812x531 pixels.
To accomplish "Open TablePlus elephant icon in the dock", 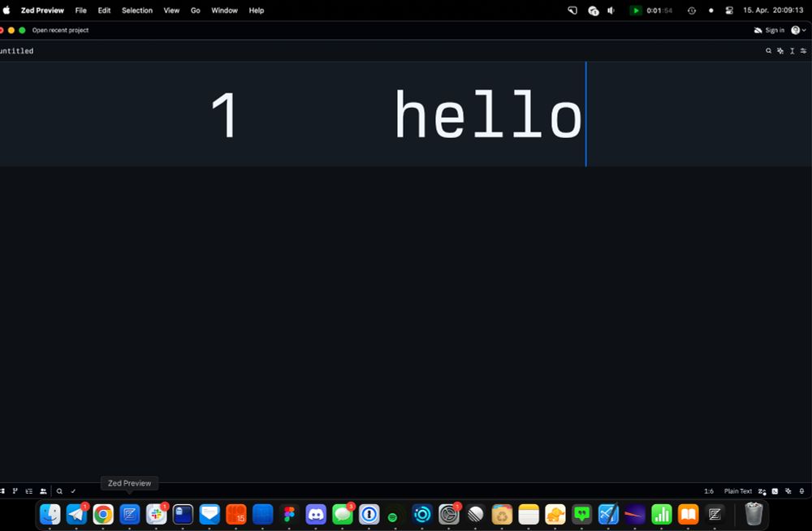I will [555, 515].
